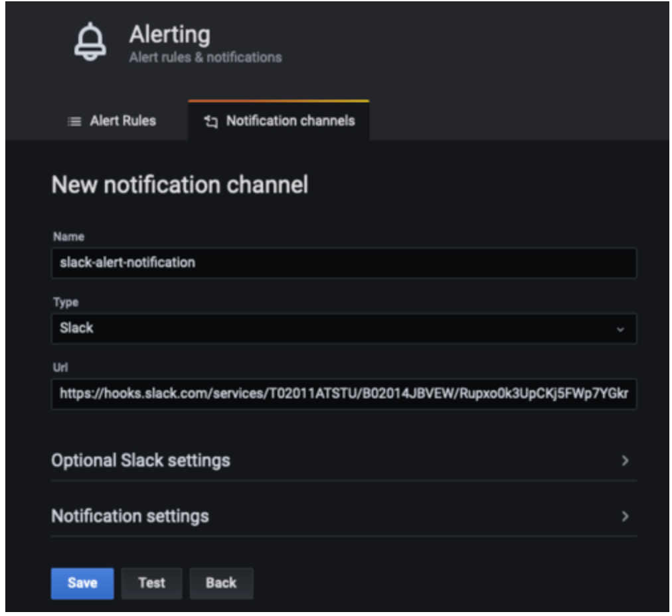This screenshot has width=672, height=616.
Task: Click the Slack webhook Url field
Action: coord(344,394)
